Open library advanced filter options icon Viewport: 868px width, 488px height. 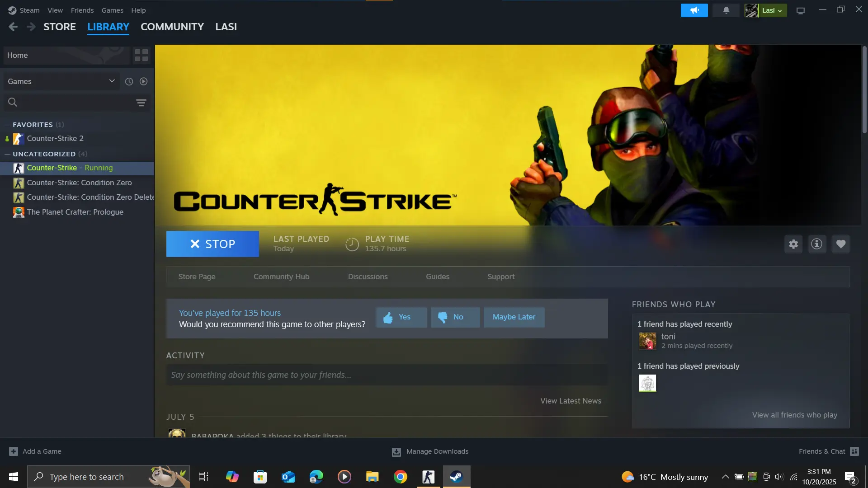point(141,103)
